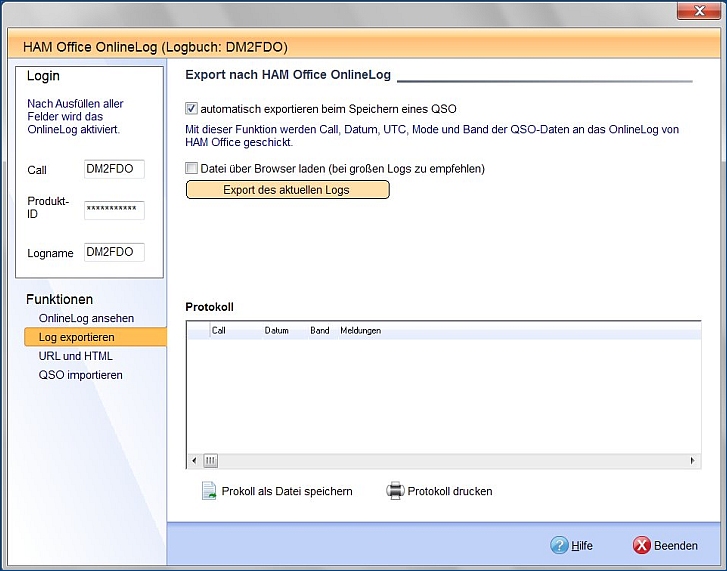Click the printer icon for Protokoll drucken
The height and width of the screenshot is (571, 727).
[x=395, y=491]
